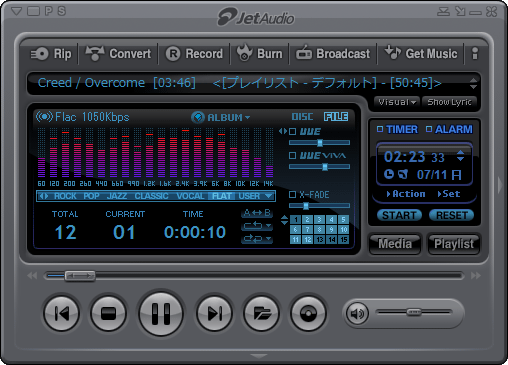This screenshot has height=365, width=508.
Task: Open the ALBUM dropdown
Action: click(221, 117)
